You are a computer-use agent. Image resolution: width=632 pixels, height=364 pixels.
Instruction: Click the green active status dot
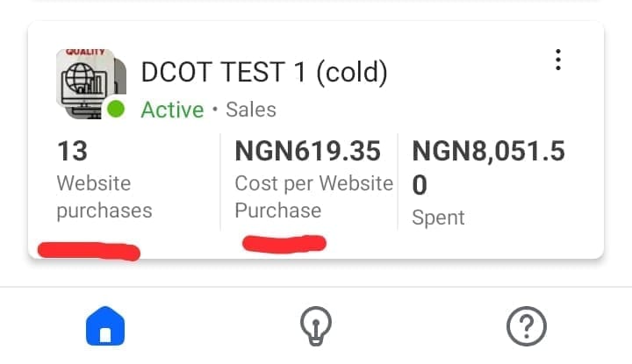116,110
